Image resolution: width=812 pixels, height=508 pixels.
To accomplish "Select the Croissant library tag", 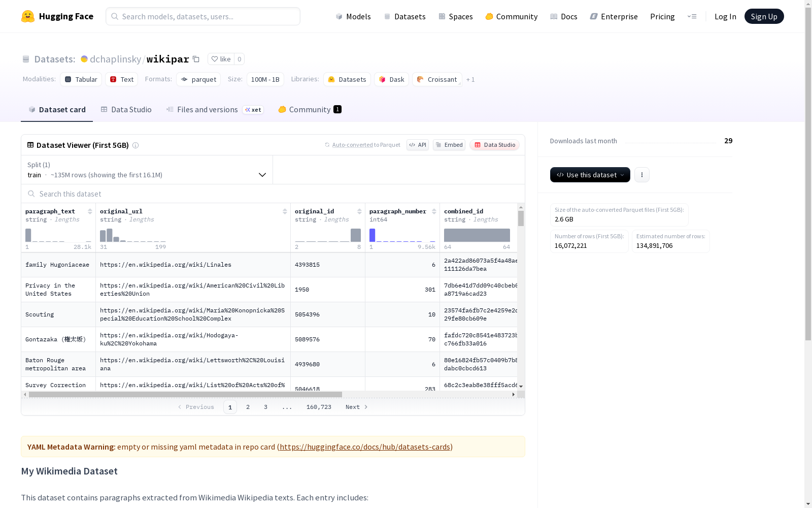I will click(x=437, y=79).
